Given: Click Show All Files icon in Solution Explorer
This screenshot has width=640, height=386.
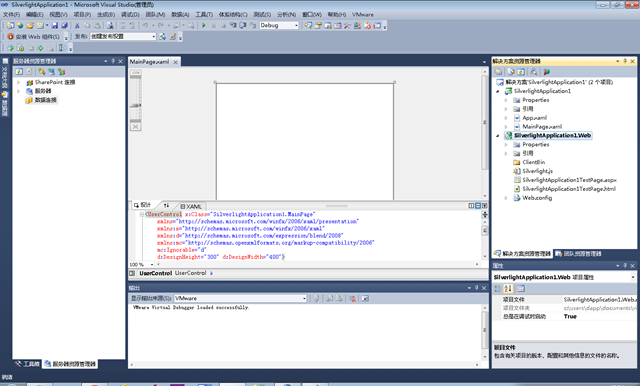Looking at the screenshot, I should [511, 72].
